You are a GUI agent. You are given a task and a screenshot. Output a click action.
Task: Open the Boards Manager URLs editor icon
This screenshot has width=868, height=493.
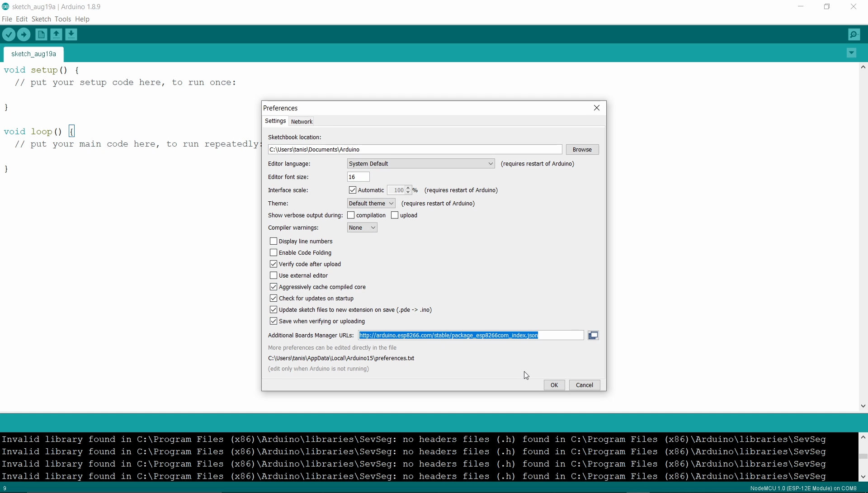pyautogui.click(x=593, y=335)
